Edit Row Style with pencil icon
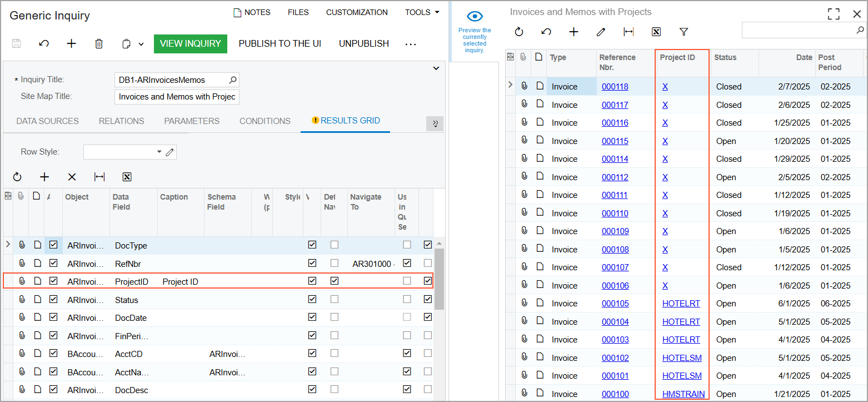 (x=170, y=152)
